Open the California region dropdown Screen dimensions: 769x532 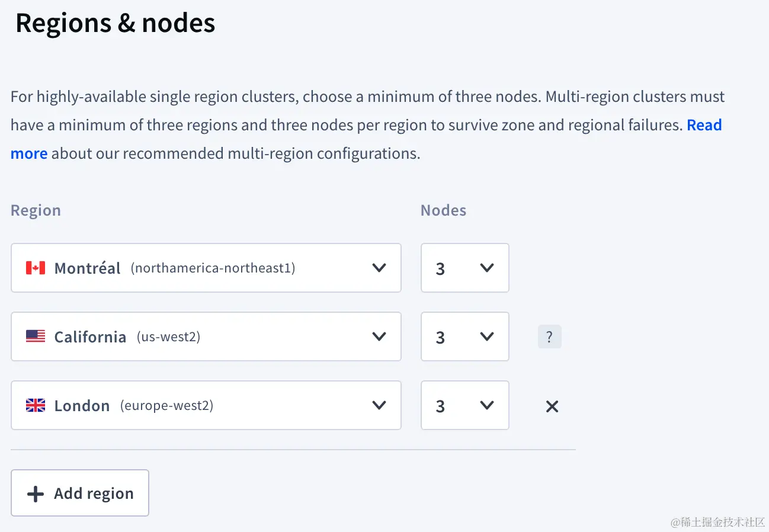[x=206, y=336]
